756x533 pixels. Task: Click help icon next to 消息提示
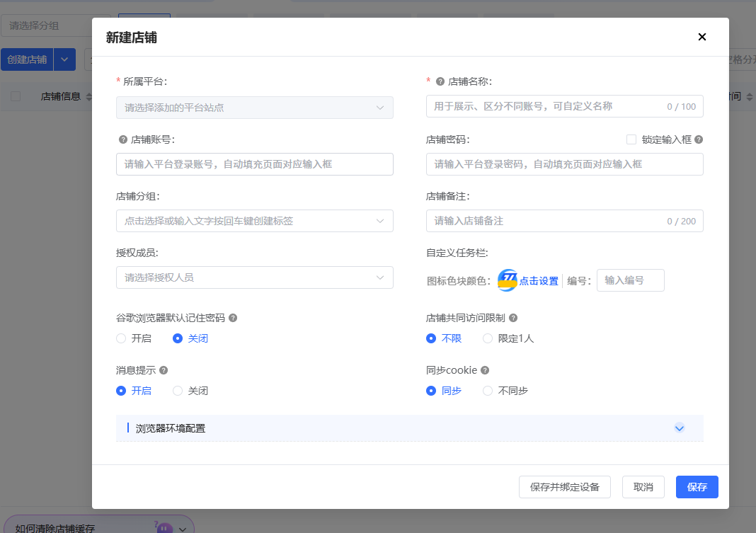[x=164, y=370]
